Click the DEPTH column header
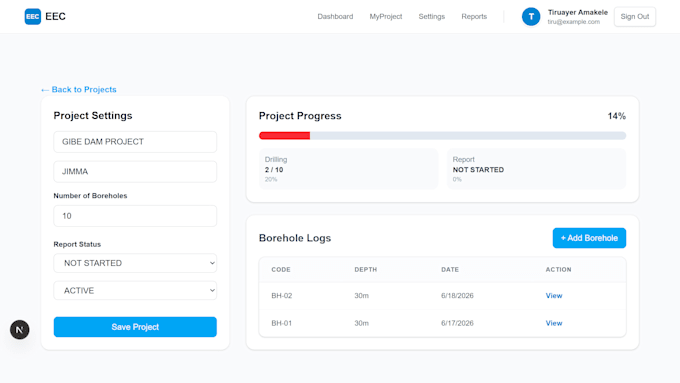The image size is (680, 383). tap(366, 269)
